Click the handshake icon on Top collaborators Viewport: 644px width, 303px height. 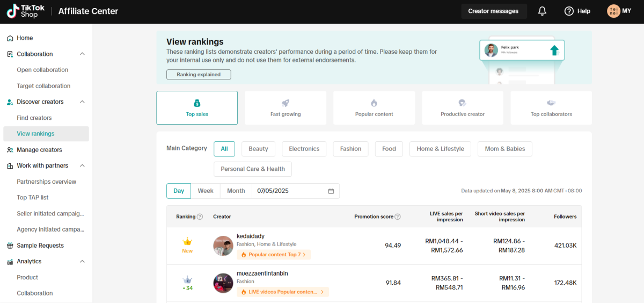point(551,103)
